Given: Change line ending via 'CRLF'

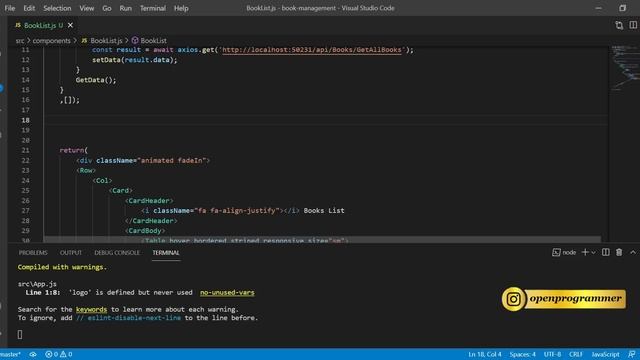Looking at the screenshot, I should [x=576, y=354].
